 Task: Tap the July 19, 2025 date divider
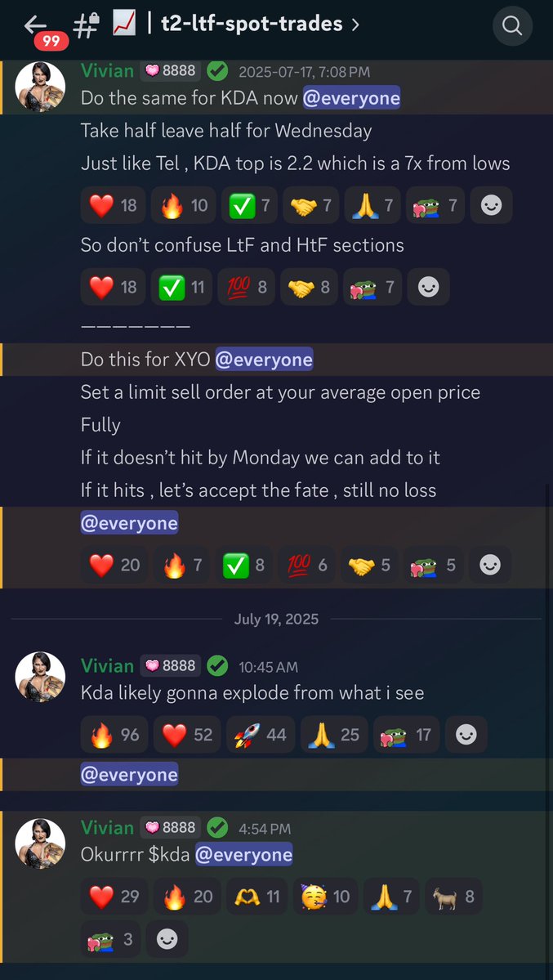tap(276, 619)
